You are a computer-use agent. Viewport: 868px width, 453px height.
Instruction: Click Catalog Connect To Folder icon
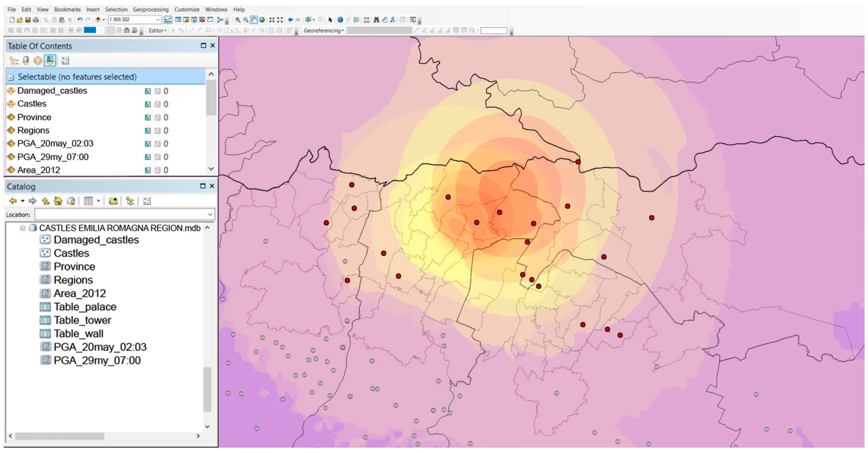(x=113, y=201)
